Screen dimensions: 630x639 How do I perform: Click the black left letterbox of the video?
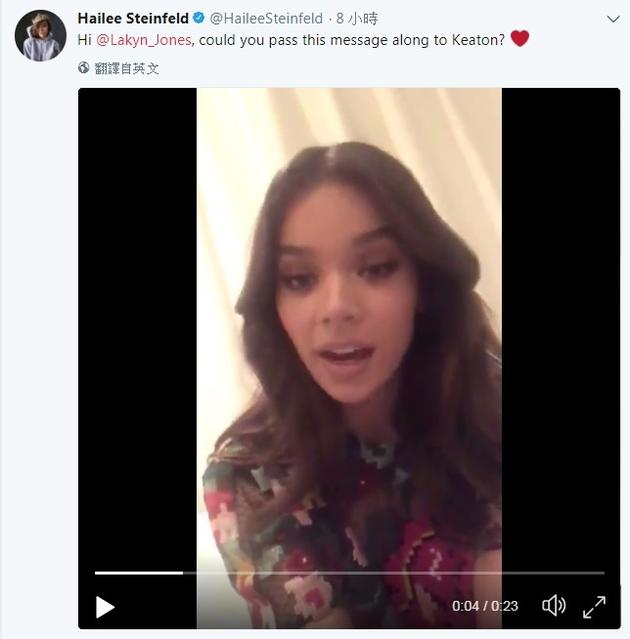[137, 330]
